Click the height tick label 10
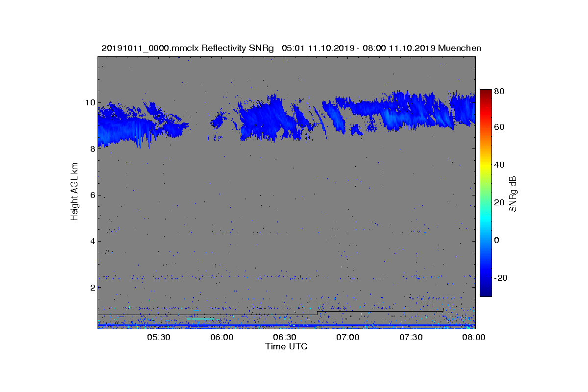Viewport: 588px width, 392px height. 90,102
